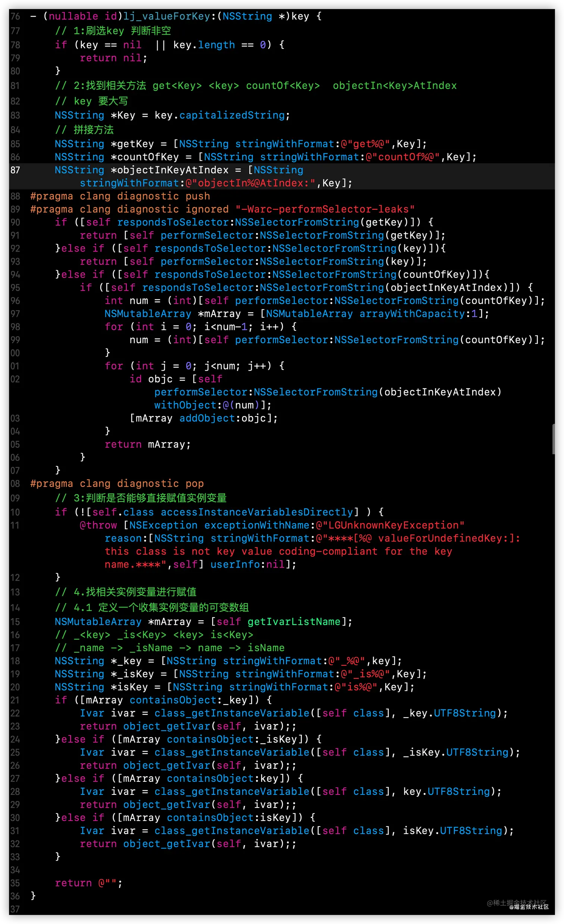Click 'key.length' in the nil check
The width and height of the screenshot is (564, 924).
coord(204,45)
